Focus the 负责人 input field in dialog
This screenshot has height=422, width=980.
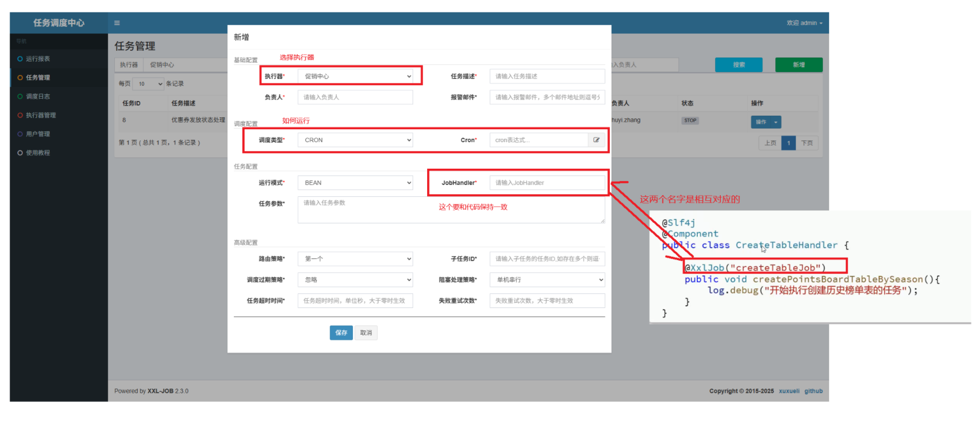tap(355, 97)
